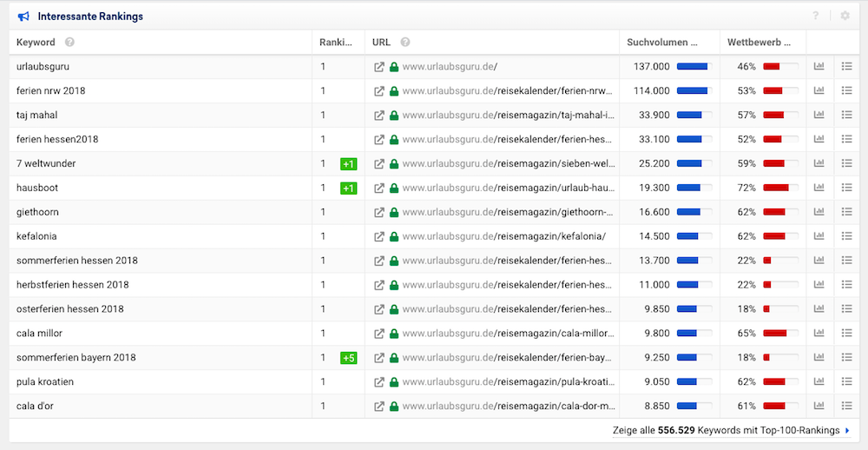Click the +1 badge in hausboot row
Viewport: 868px width, 450px height.
click(349, 189)
